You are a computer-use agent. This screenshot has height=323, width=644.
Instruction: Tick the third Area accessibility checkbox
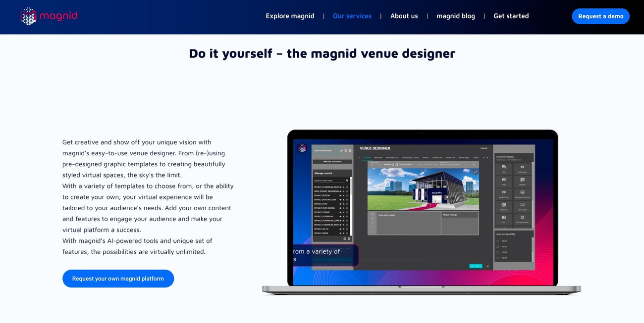498,252
